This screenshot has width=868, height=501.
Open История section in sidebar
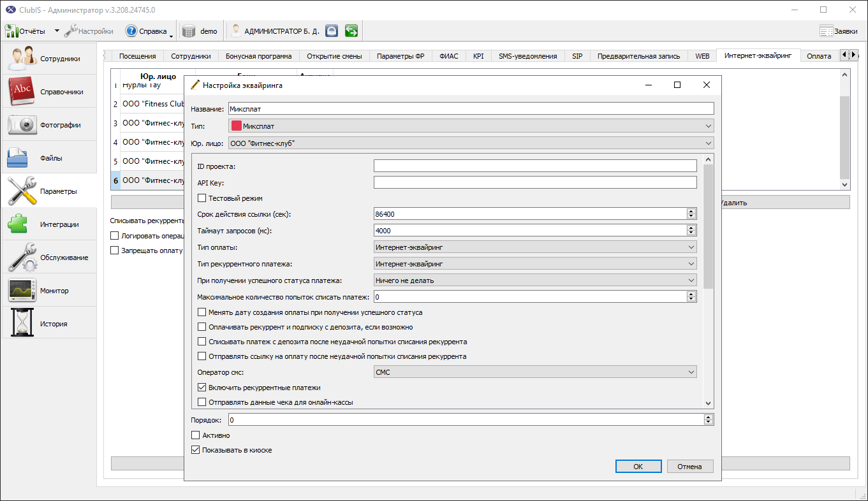49,324
